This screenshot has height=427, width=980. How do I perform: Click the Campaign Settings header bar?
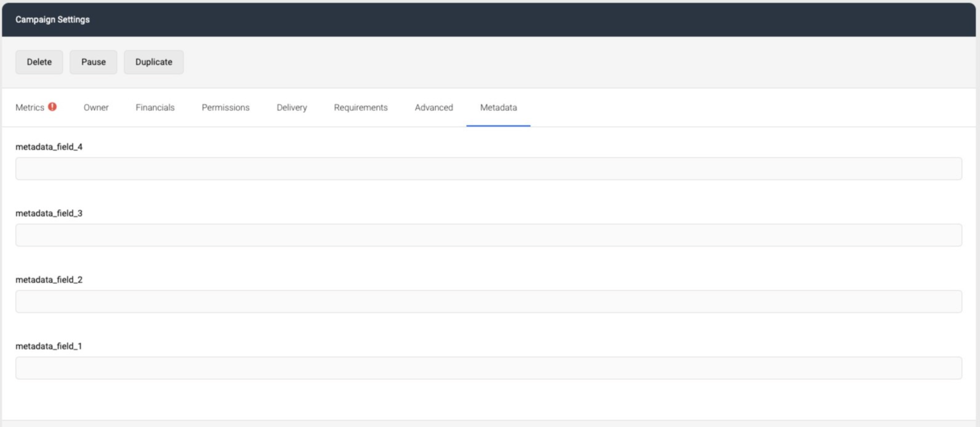[490, 19]
